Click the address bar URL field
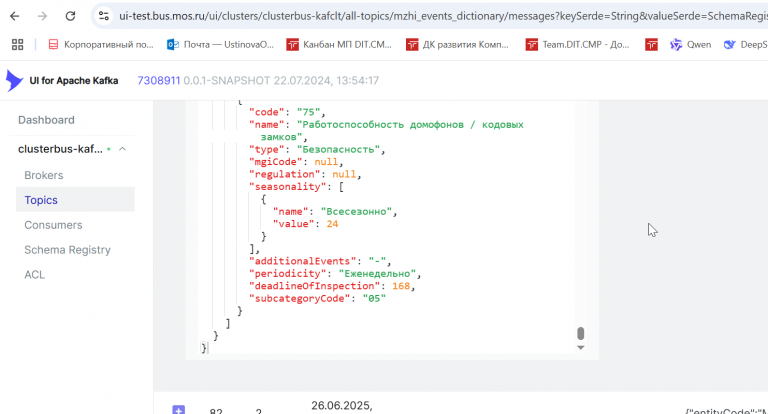Screen dimensions: 768x414 coord(443,16)
